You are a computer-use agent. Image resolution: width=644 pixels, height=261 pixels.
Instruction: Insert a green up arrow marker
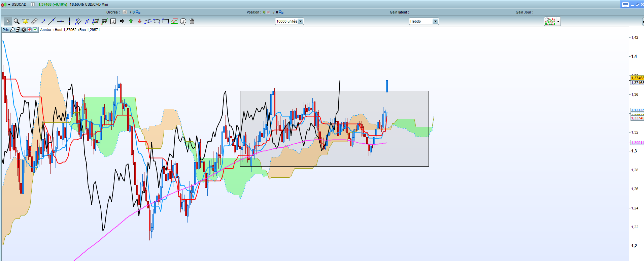[131, 21]
